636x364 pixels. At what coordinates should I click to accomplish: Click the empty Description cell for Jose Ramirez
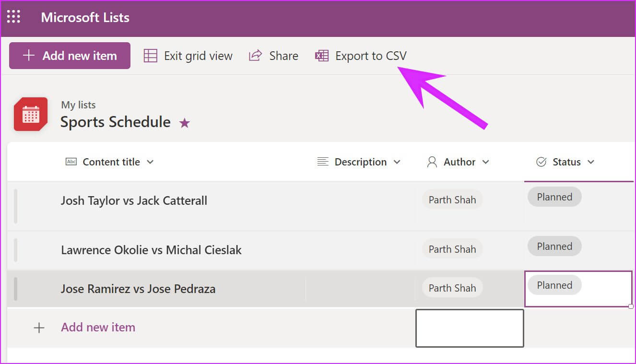360,289
